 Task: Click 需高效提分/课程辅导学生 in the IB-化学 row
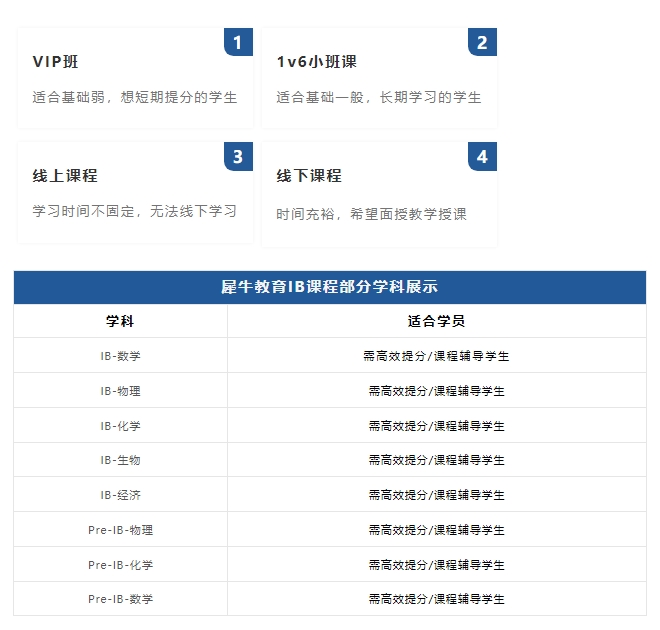point(436,426)
